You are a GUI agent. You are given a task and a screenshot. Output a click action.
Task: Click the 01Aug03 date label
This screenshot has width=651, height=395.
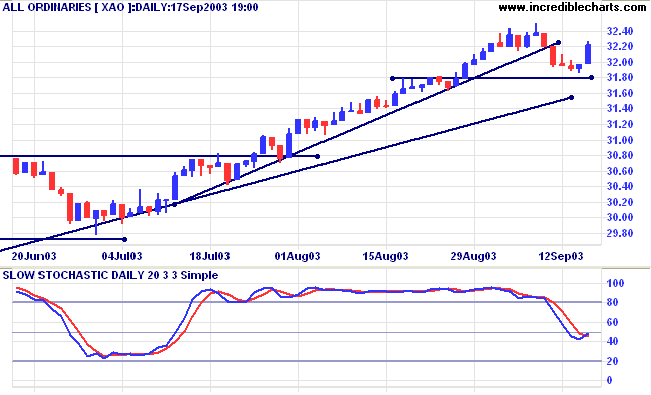(298, 256)
